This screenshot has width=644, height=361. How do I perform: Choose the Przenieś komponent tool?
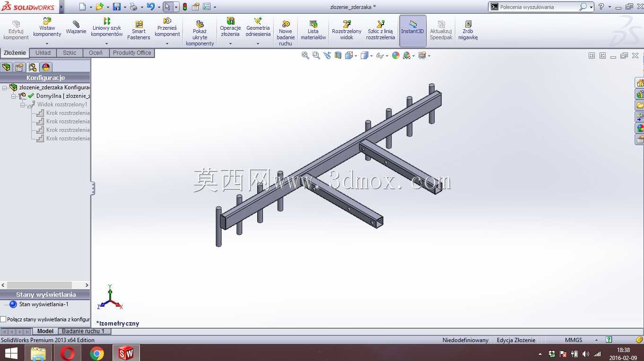pyautogui.click(x=167, y=27)
